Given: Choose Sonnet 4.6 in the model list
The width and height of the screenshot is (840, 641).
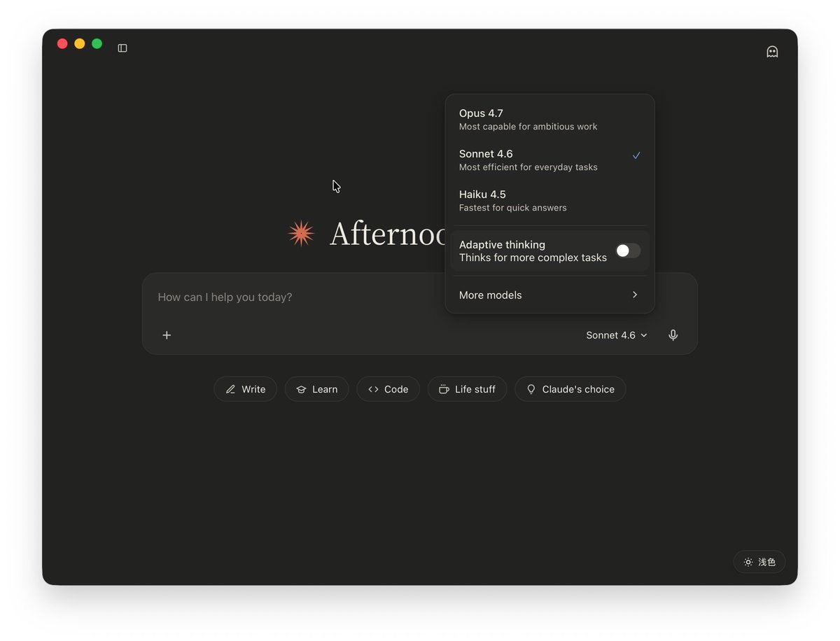Looking at the screenshot, I should click(549, 160).
